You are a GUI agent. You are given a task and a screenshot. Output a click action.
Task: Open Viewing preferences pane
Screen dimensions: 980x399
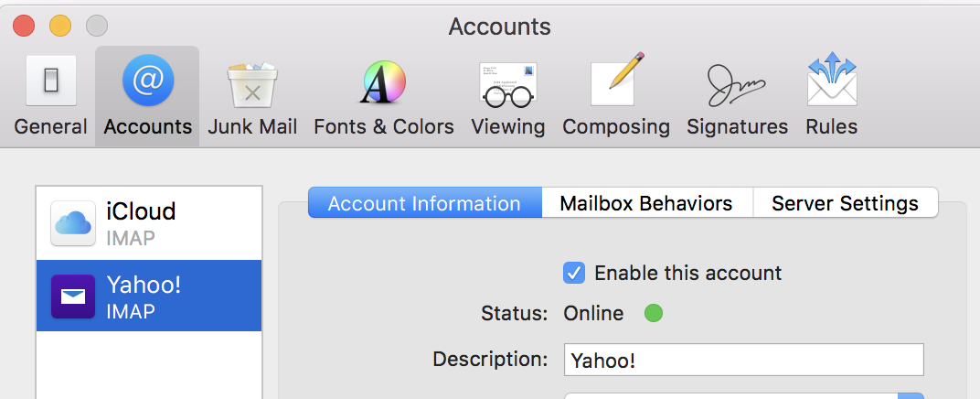tap(508, 95)
